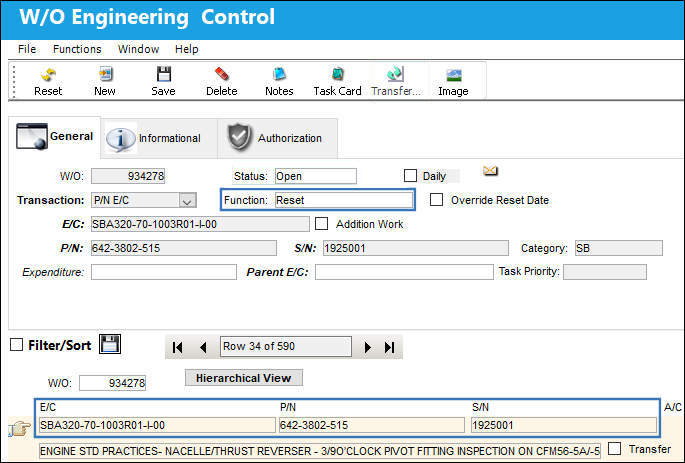Viewport: 685px width, 463px height.
Task: Click the toolbar drag handle dots
Action: pos(14,81)
